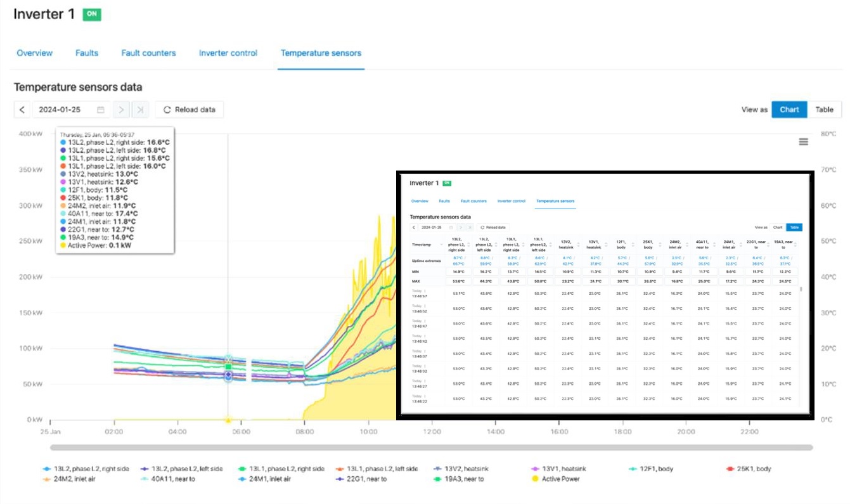Open Fault counters tab in main window

click(148, 53)
